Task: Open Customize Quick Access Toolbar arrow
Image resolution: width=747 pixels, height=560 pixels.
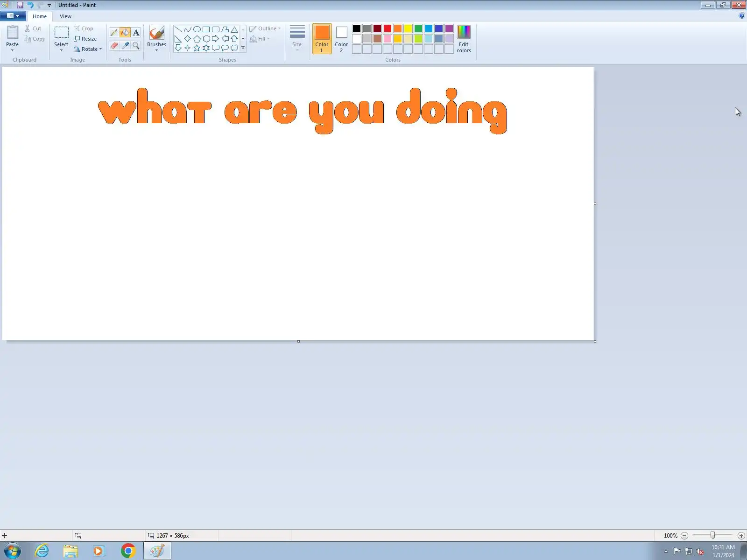Action: 49,6
